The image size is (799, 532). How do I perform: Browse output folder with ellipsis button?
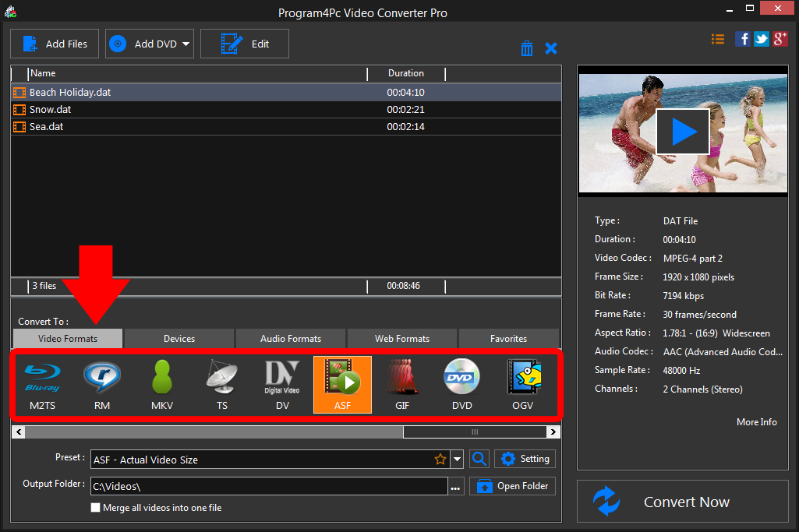[x=456, y=487]
